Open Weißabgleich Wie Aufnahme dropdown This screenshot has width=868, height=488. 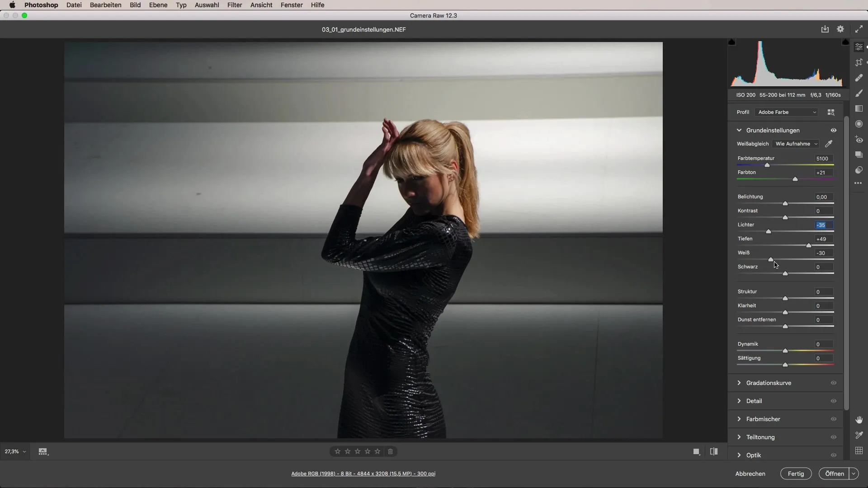[x=797, y=144]
